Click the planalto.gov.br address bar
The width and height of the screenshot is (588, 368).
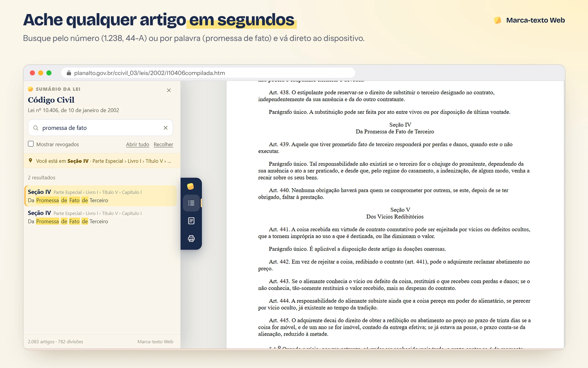208,73
